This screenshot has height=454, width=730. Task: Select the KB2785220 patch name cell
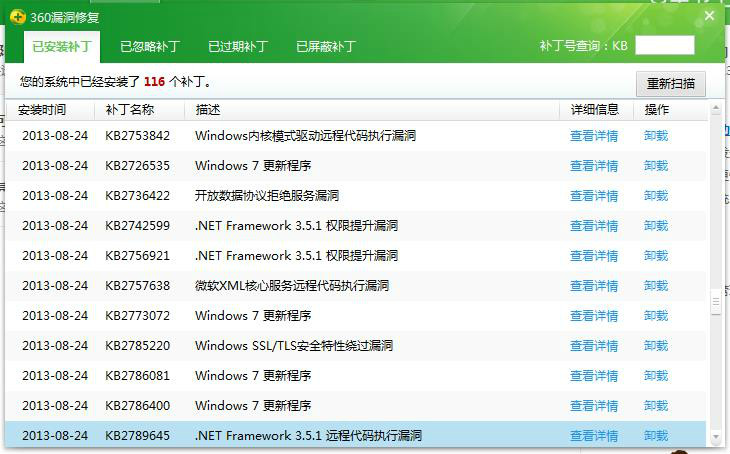[137, 346]
